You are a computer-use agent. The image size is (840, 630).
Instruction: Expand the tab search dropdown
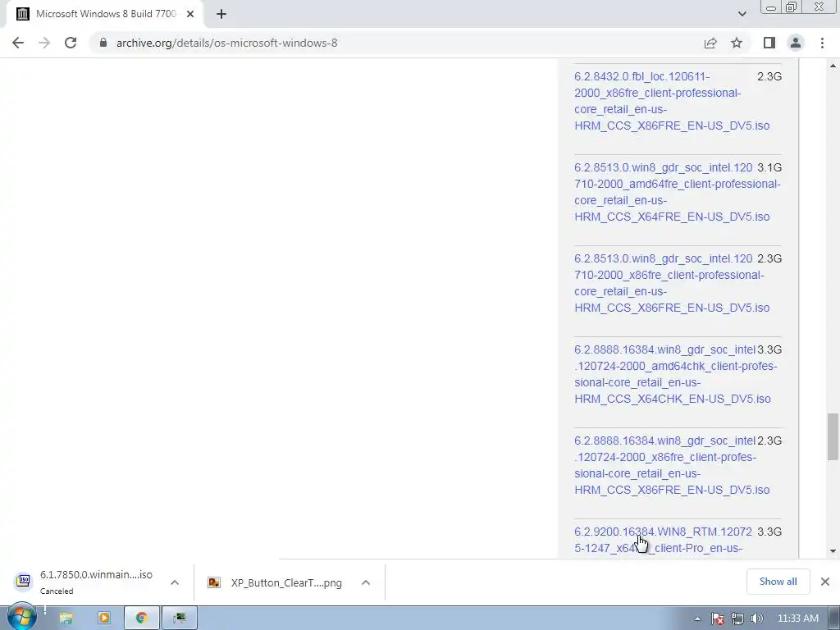(742, 14)
